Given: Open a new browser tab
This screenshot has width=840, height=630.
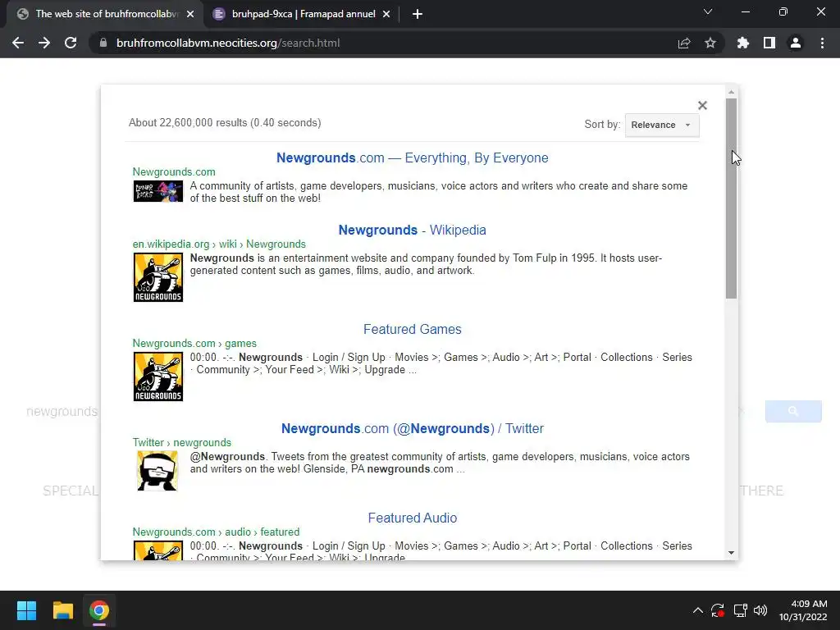Looking at the screenshot, I should point(418,15).
